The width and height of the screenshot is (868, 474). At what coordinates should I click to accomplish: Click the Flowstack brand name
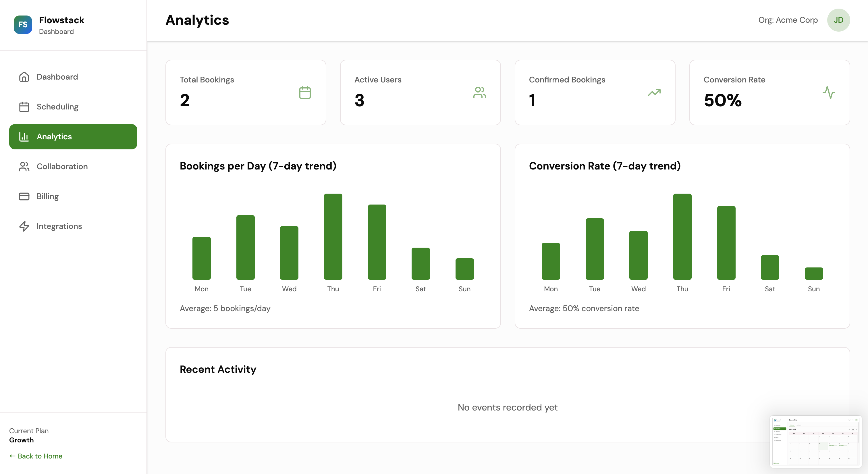point(62,20)
